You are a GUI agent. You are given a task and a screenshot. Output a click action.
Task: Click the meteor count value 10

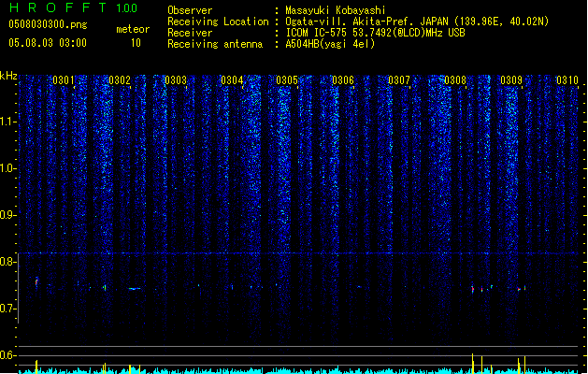pyautogui.click(x=136, y=43)
